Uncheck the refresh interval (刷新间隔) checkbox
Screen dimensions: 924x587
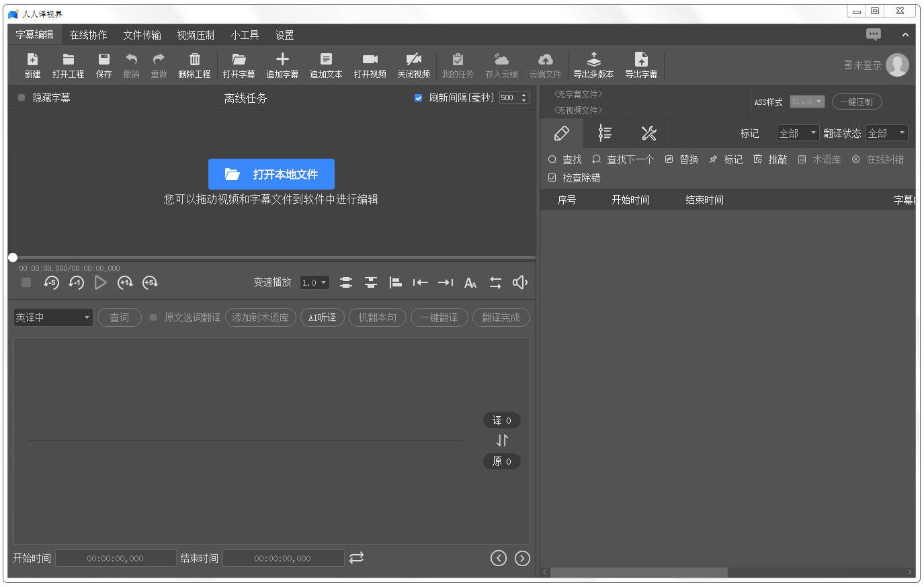click(418, 97)
